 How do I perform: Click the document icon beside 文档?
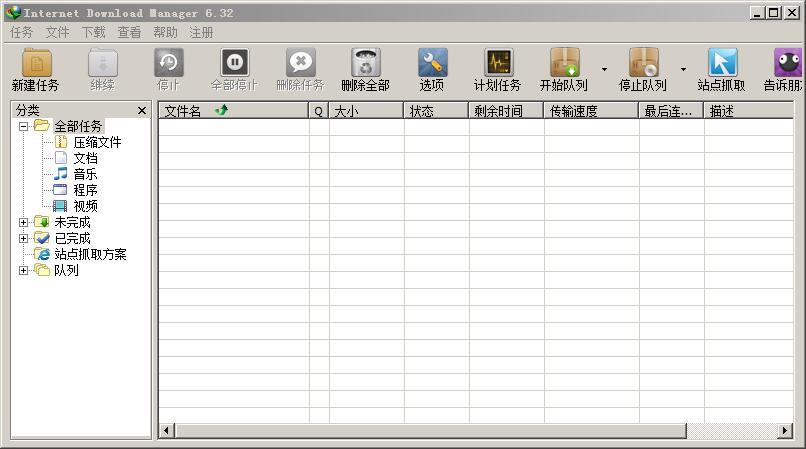coord(61,158)
